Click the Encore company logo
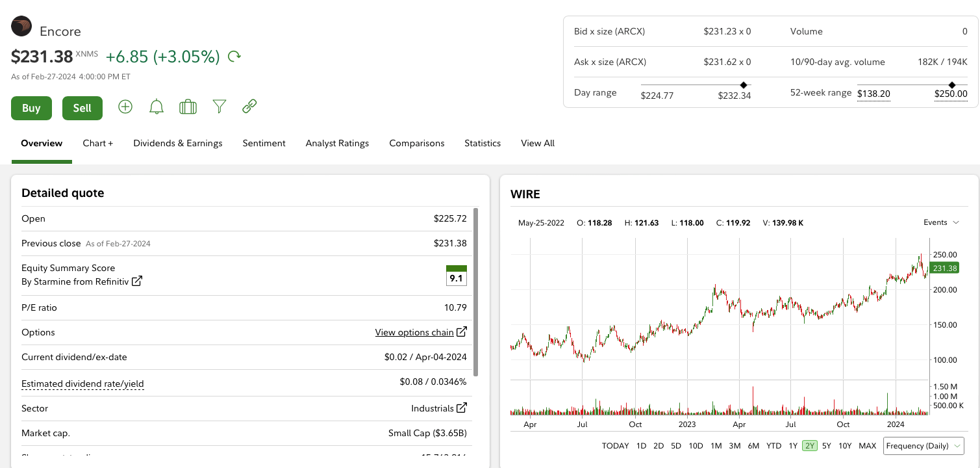980x468 pixels. click(x=21, y=26)
